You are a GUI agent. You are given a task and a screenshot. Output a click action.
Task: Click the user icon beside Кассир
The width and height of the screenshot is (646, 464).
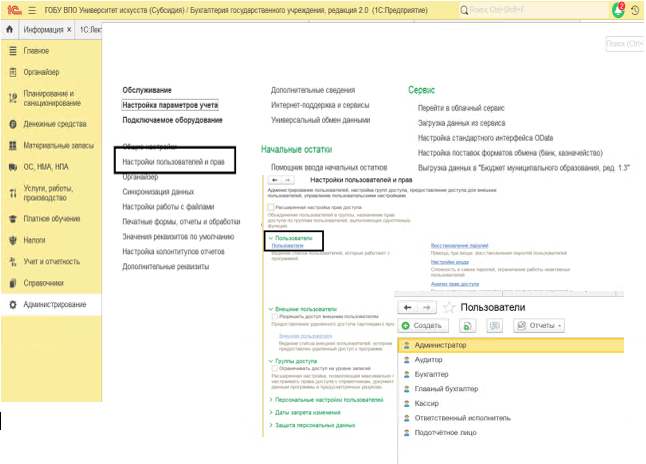click(x=407, y=403)
